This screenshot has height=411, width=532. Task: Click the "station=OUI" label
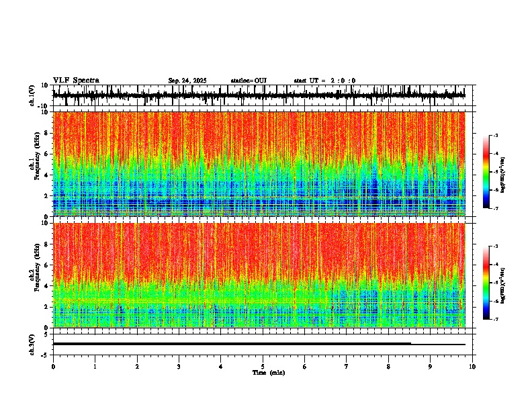coord(249,81)
